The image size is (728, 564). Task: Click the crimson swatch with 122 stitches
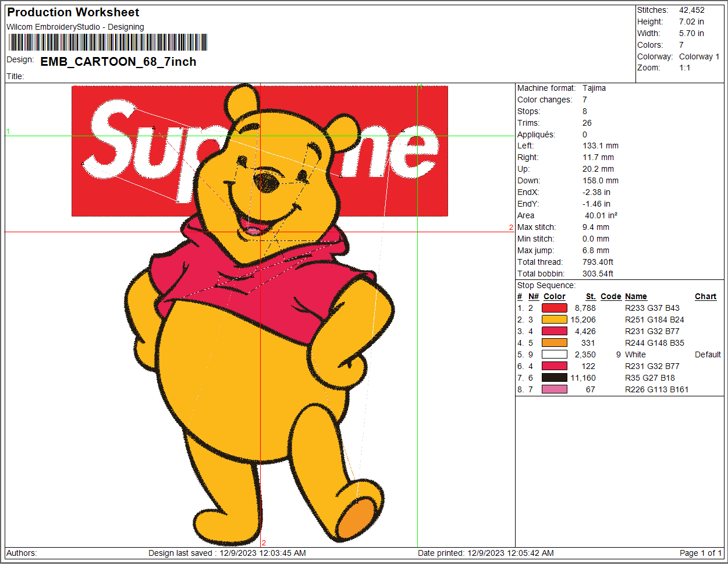point(554,366)
